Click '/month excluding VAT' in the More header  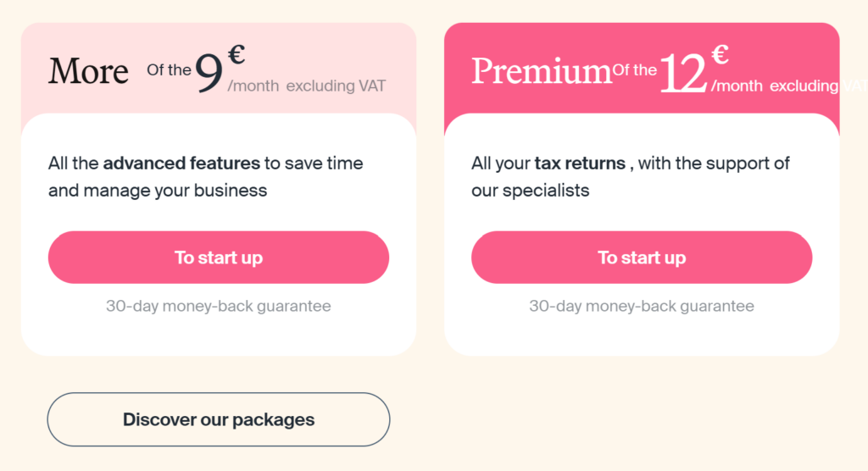coord(307,86)
